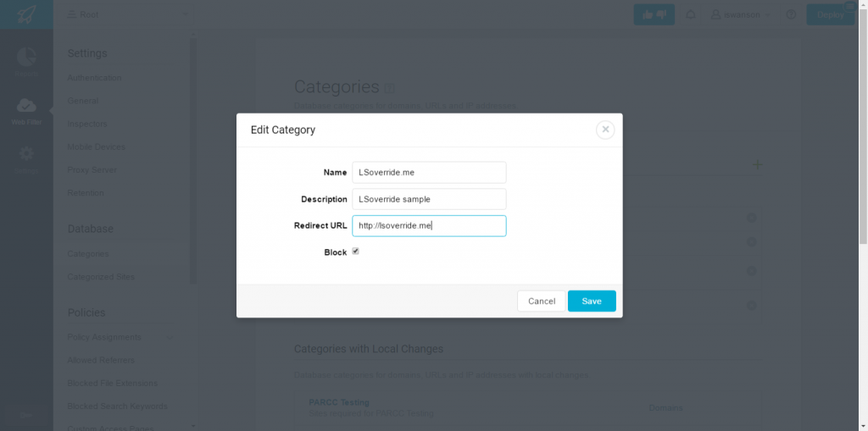Open the Reports pie chart icon
This screenshot has height=431, width=868.
(x=26, y=56)
